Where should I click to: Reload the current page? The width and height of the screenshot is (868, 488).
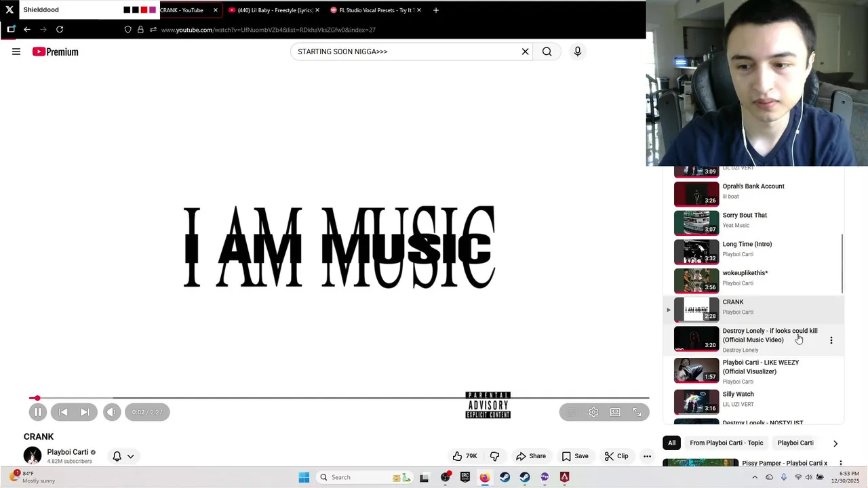(60, 30)
